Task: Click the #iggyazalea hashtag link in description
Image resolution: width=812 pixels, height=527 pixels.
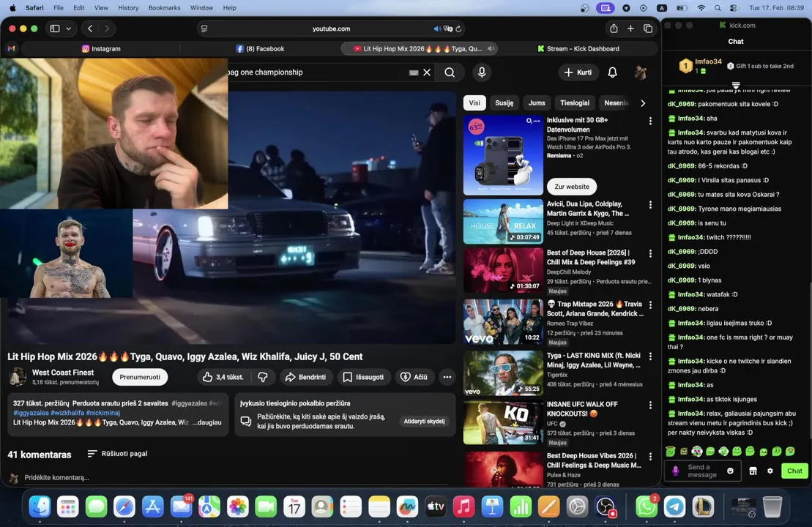Action: pyautogui.click(x=31, y=413)
